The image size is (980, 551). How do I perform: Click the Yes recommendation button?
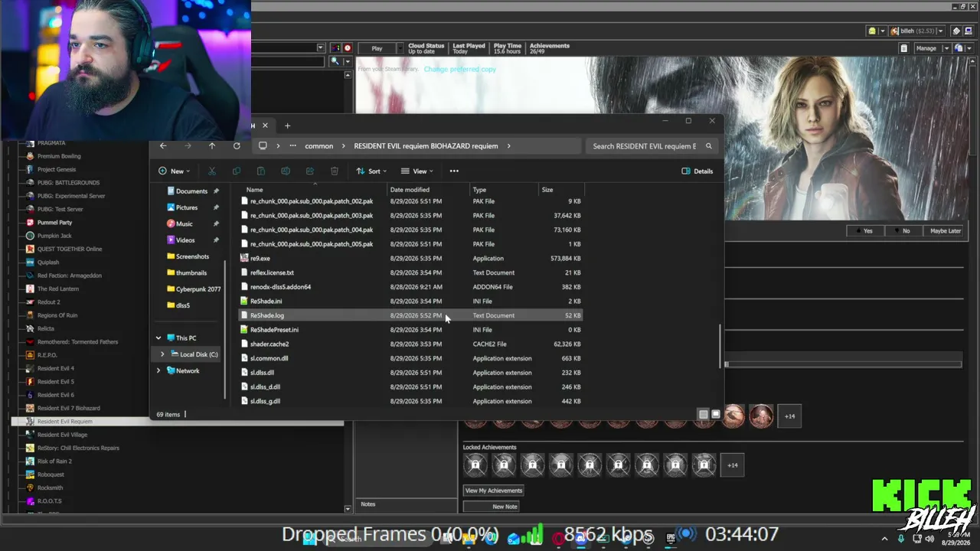(x=864, y=231)
